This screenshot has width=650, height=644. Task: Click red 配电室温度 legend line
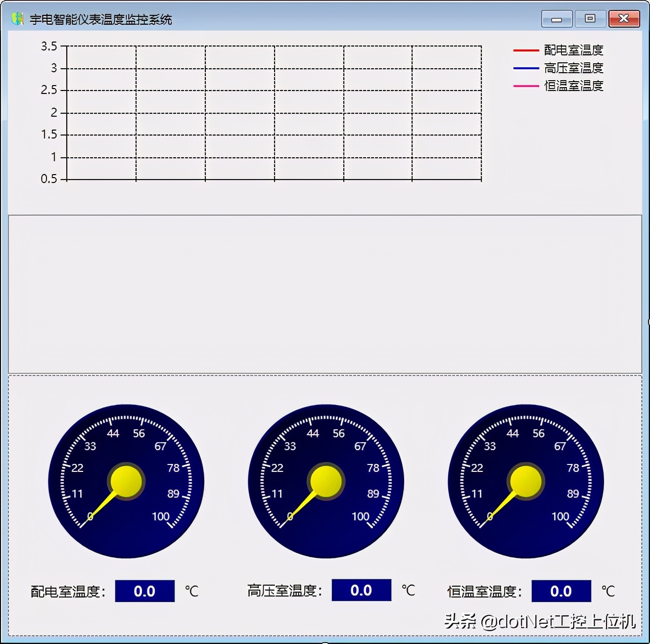(x=526, y=50)
